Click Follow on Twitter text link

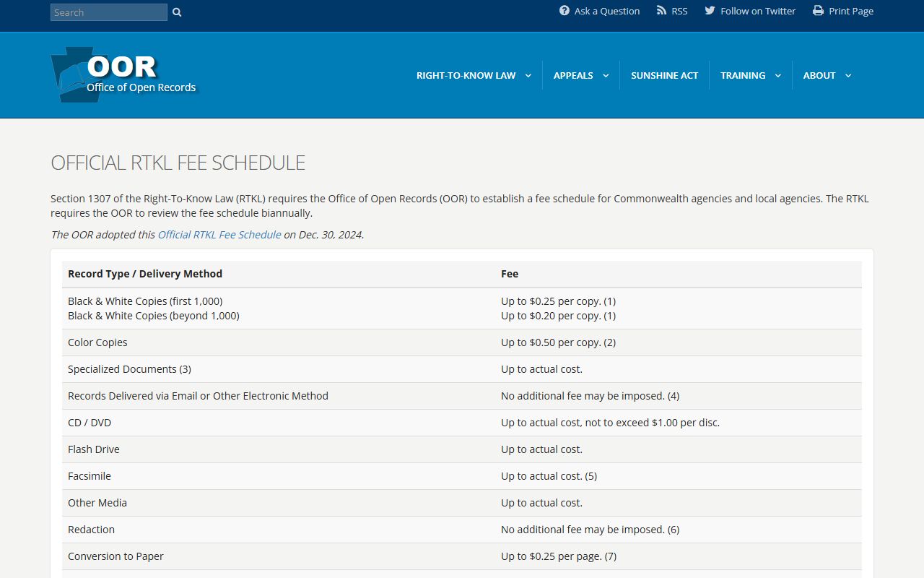[757, 11]
